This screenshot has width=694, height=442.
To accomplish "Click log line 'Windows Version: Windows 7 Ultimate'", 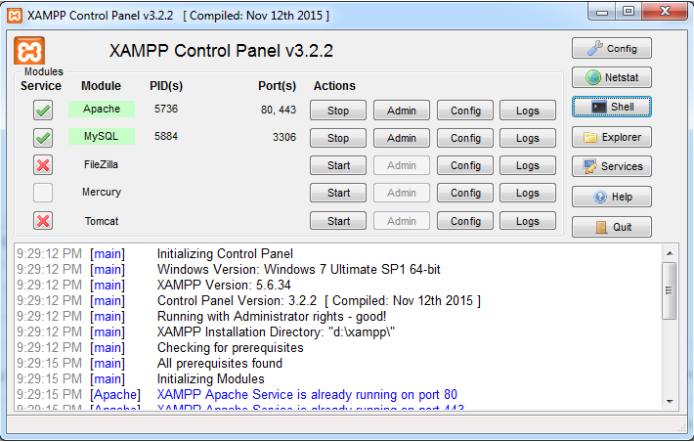I will pos(299,269).
